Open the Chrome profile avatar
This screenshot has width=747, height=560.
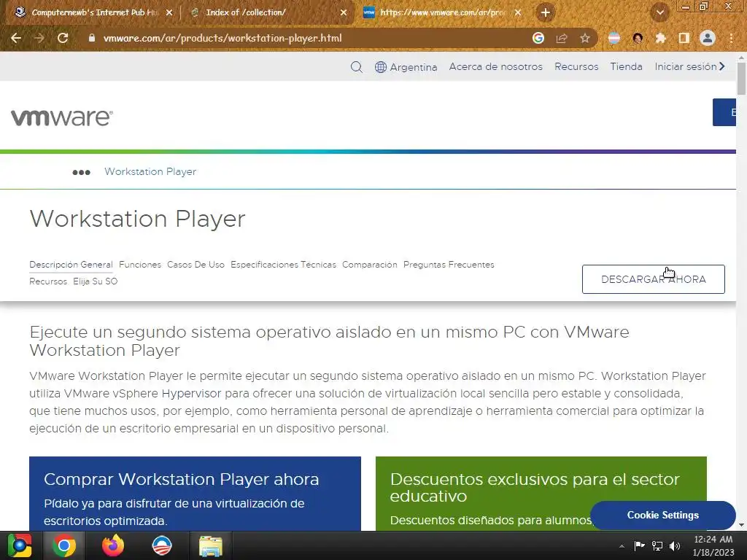coord(708,38)
